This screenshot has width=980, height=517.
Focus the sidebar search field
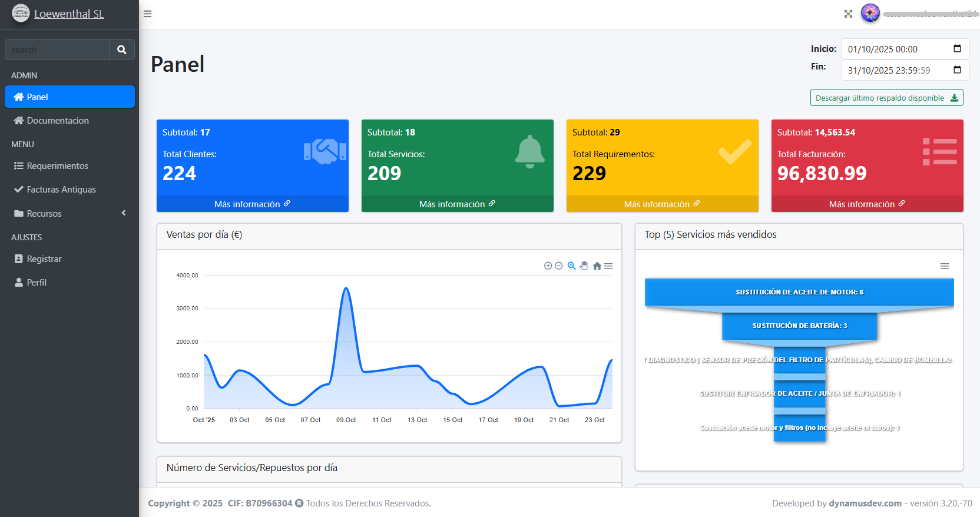(x=57, y=50)
